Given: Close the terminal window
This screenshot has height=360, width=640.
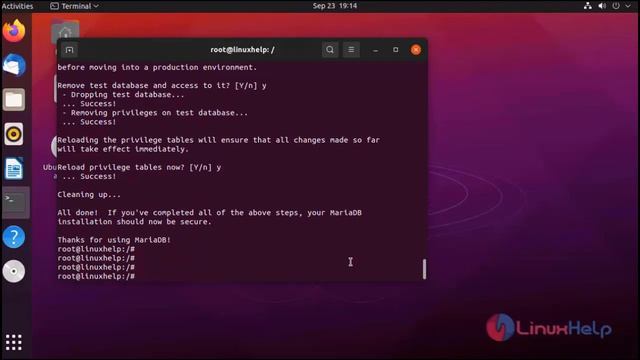Looking at the screenshot, I should click(x=416, y=50).
